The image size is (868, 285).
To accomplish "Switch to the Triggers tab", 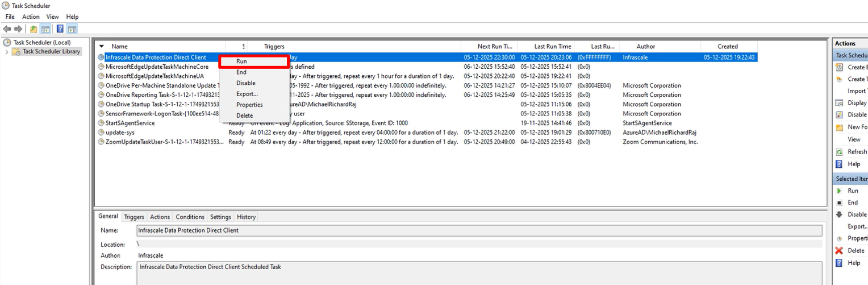I will (x=134, y=217).
